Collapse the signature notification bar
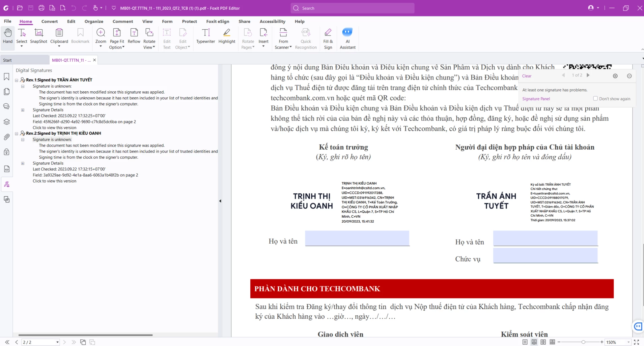Viewport: 644px width, 346px height. coord(629,76)
